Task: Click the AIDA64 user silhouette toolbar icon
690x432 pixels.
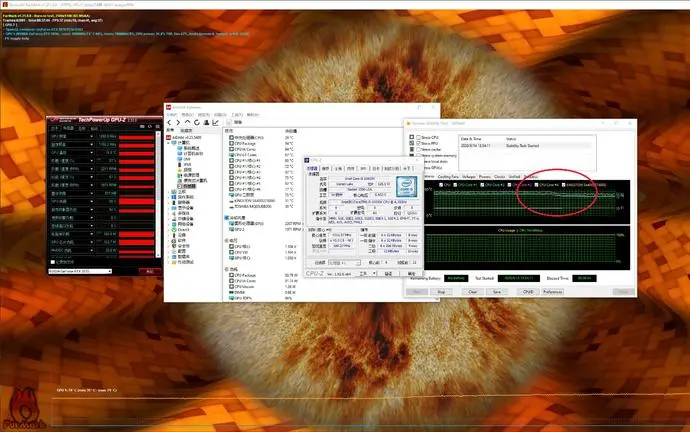Action: (206, 123)
